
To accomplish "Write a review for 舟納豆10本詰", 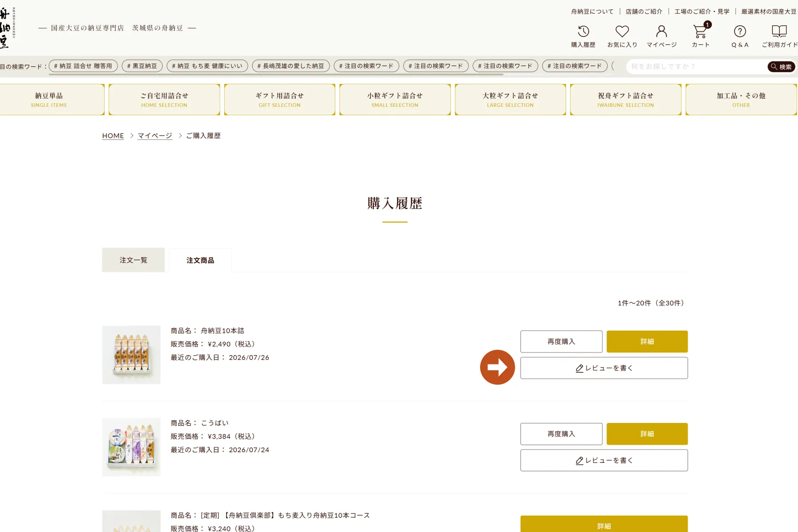I will (x=604, y=368).
